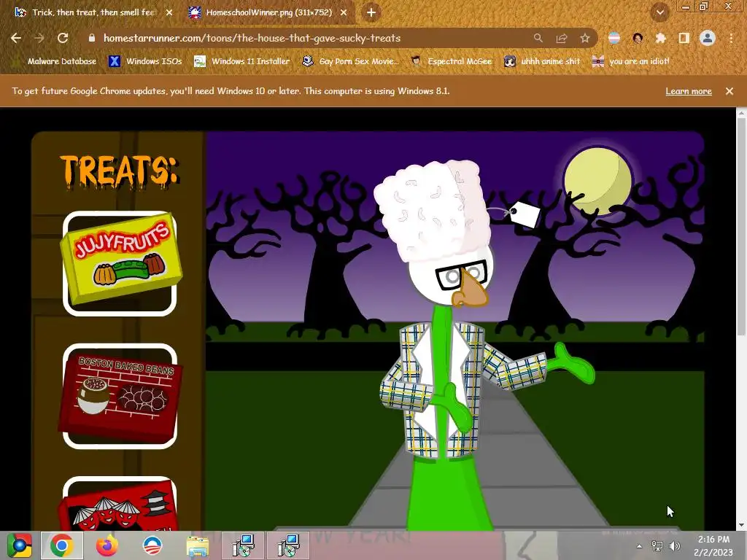Click the forward navigation arrow
Image resolution: width=747 pixels, height=560 pixels.
pos(39,38)
